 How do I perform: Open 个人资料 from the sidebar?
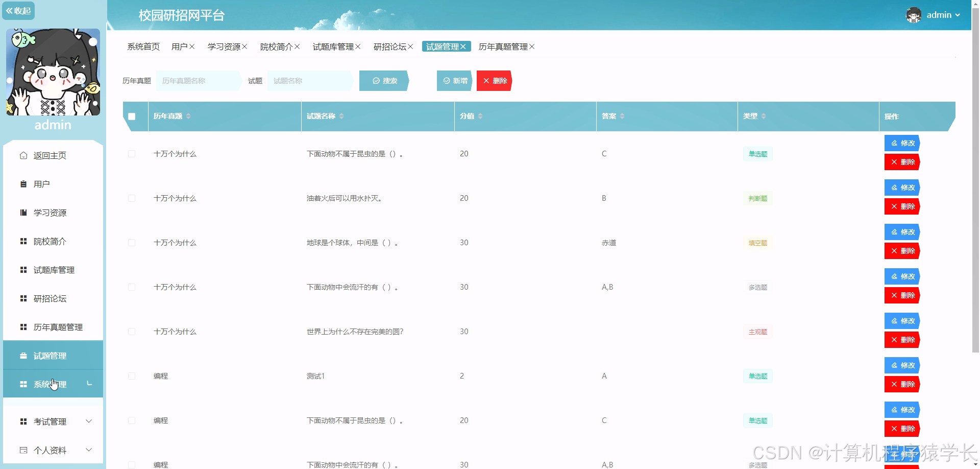click(50, 450)
